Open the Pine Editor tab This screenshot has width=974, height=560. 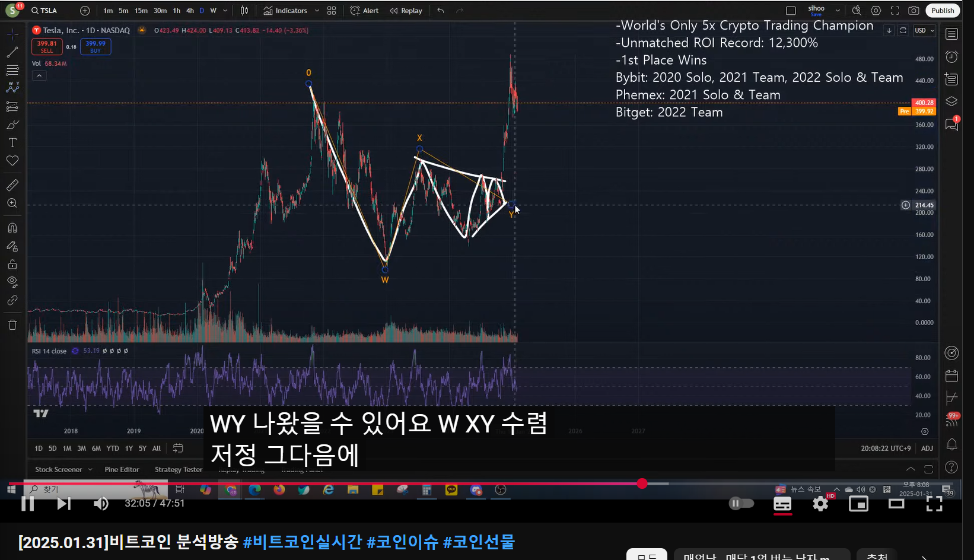point(122,469)
